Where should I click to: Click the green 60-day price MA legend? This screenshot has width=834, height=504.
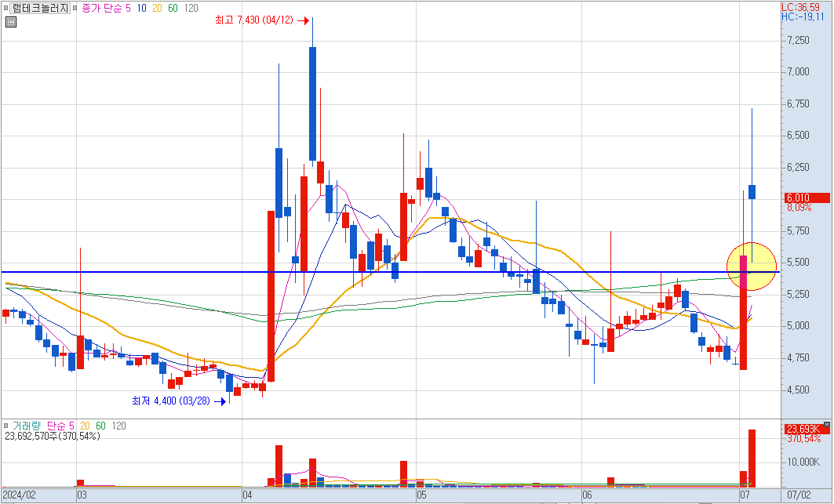point(173,8)
